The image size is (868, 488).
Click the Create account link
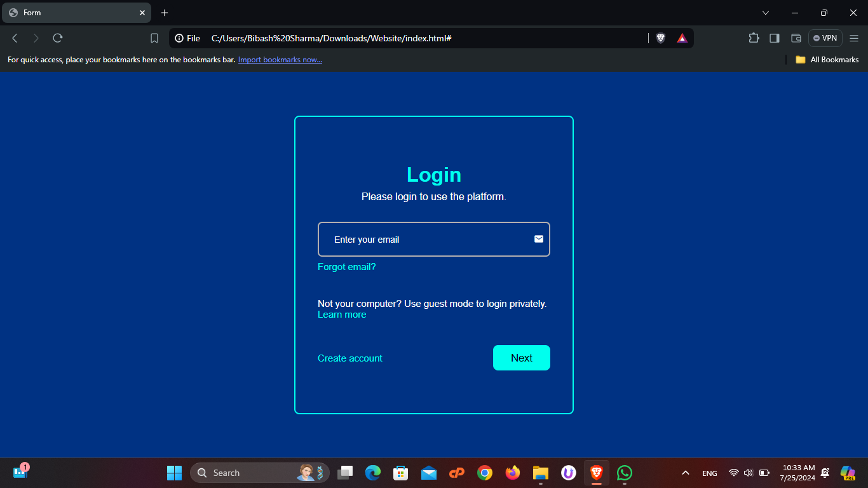[x=350, y=358]
